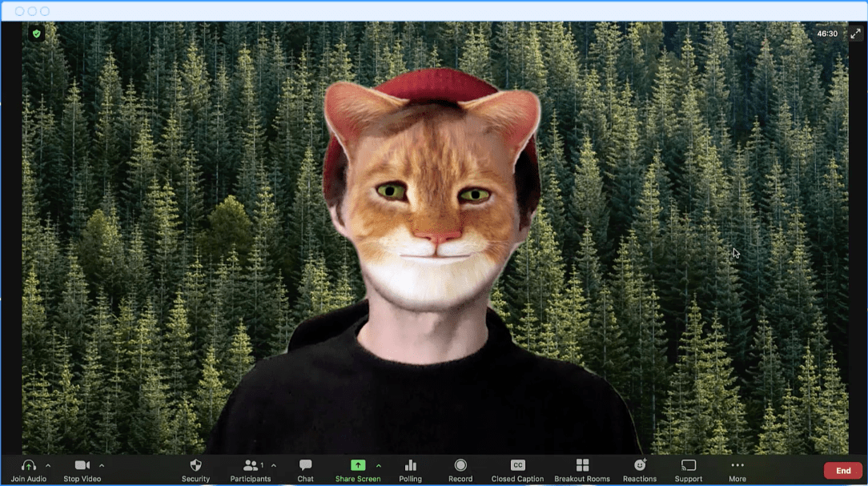
Task: Toggle camera off with Stop Video
Action: tap(82, 466)
